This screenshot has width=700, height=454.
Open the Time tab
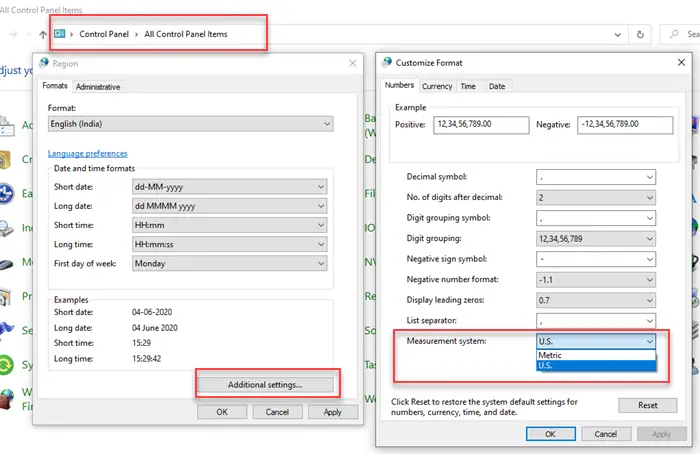(x=468, y=86)
